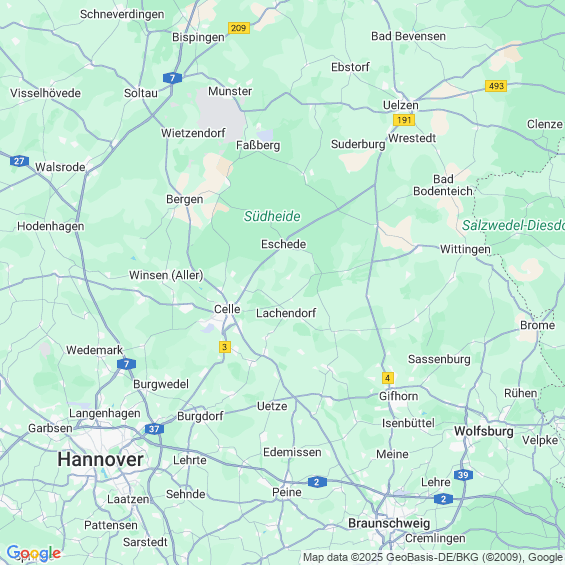565x565 pixels.
Task: Select the Celle town label
Action: coord(227,309)
